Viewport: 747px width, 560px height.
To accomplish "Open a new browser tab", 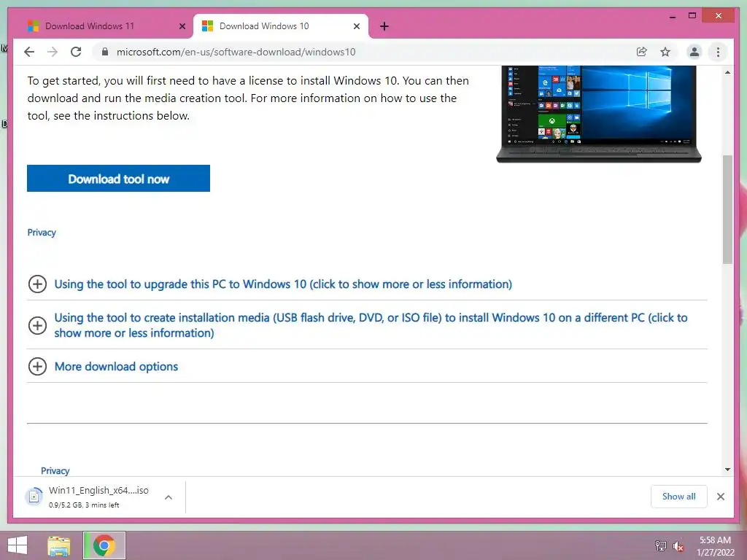I will [x=384, y=26].
